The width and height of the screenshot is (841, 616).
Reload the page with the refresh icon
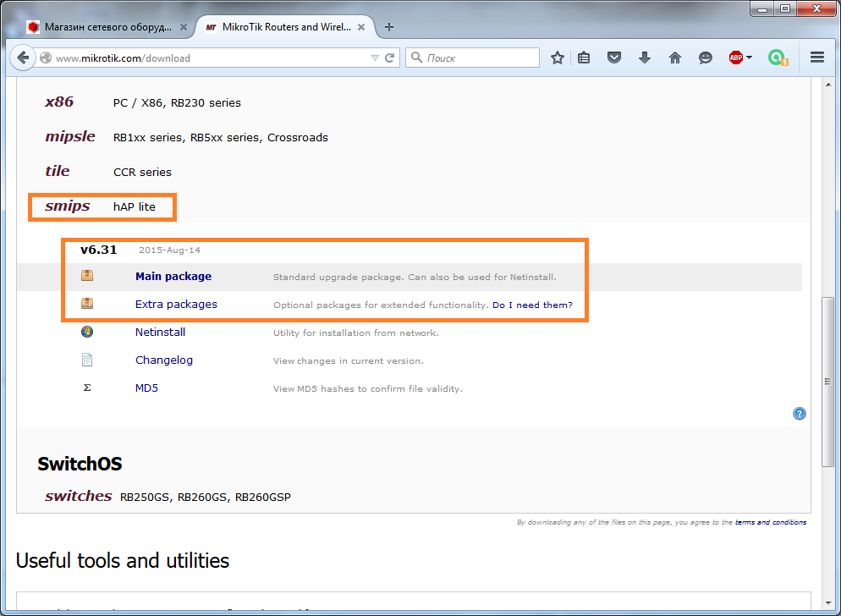coord(390,58)
